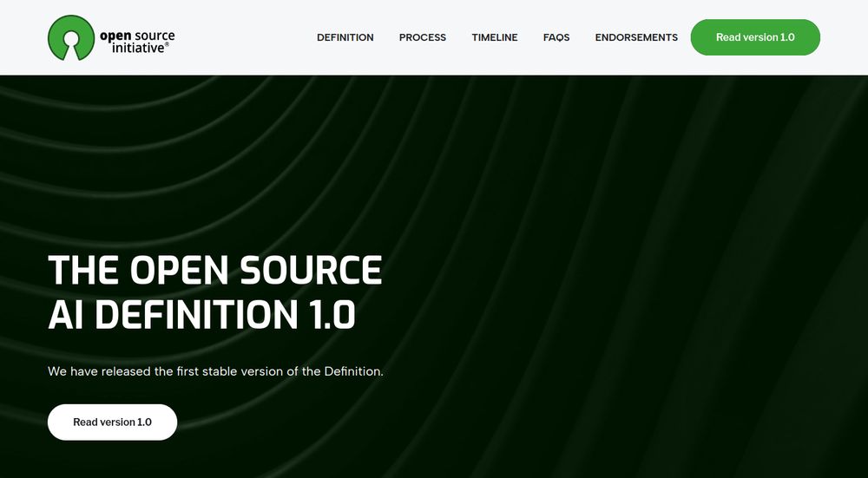Go to the PROCESS page
The image size is (868, 478).
pos(423,37)
